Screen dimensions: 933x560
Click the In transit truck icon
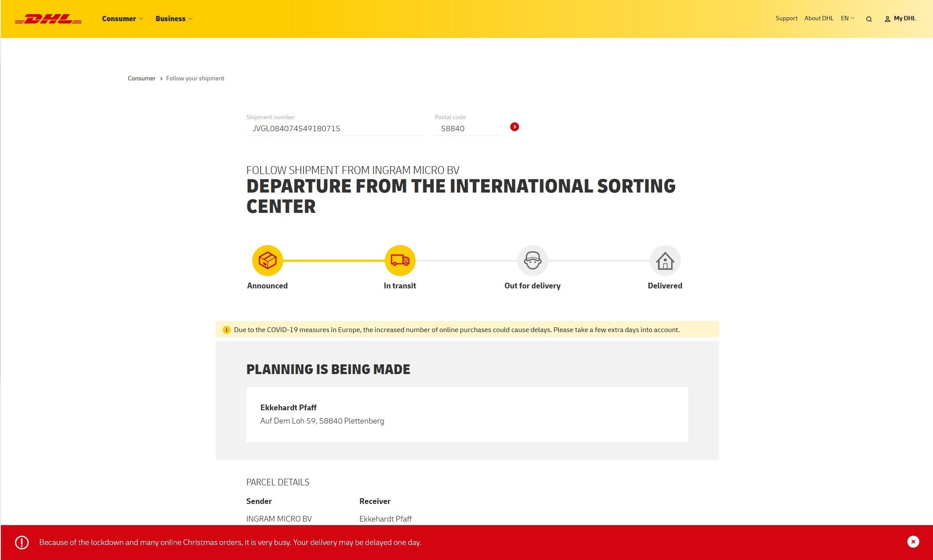tap(400, 261)
